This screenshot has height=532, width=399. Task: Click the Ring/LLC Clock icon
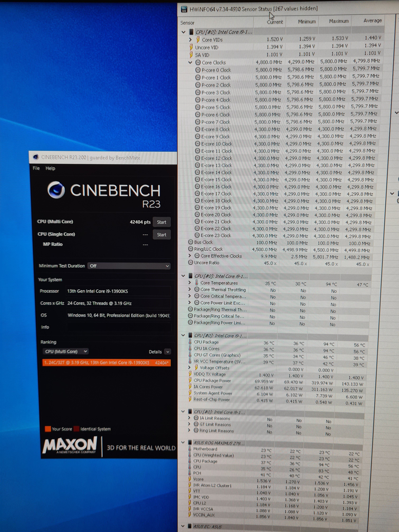191,249
